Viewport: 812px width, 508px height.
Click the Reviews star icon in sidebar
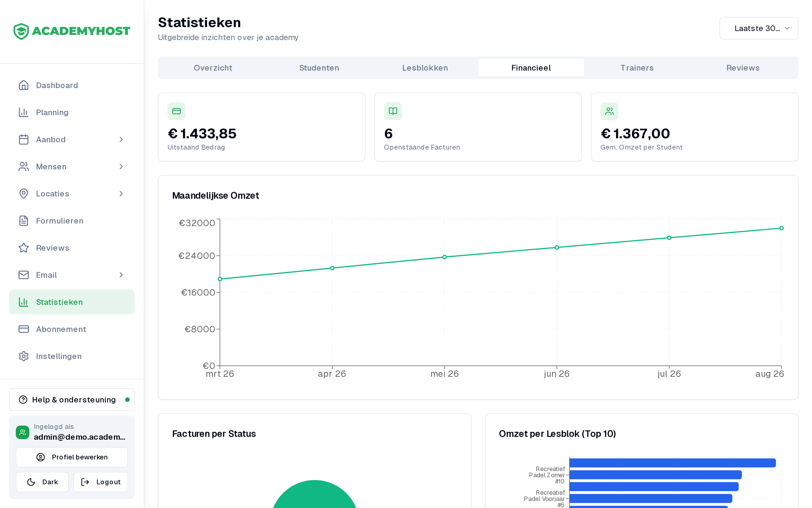pos(23,248)
